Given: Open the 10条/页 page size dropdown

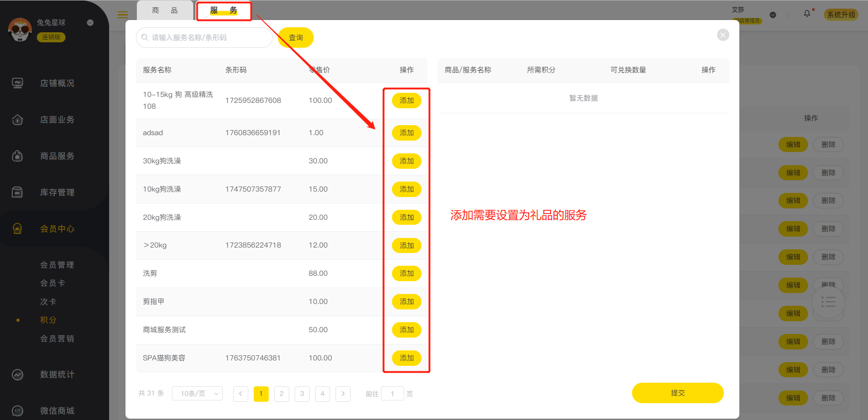Looking at the screenshot, I should click(x=197, y=394).
